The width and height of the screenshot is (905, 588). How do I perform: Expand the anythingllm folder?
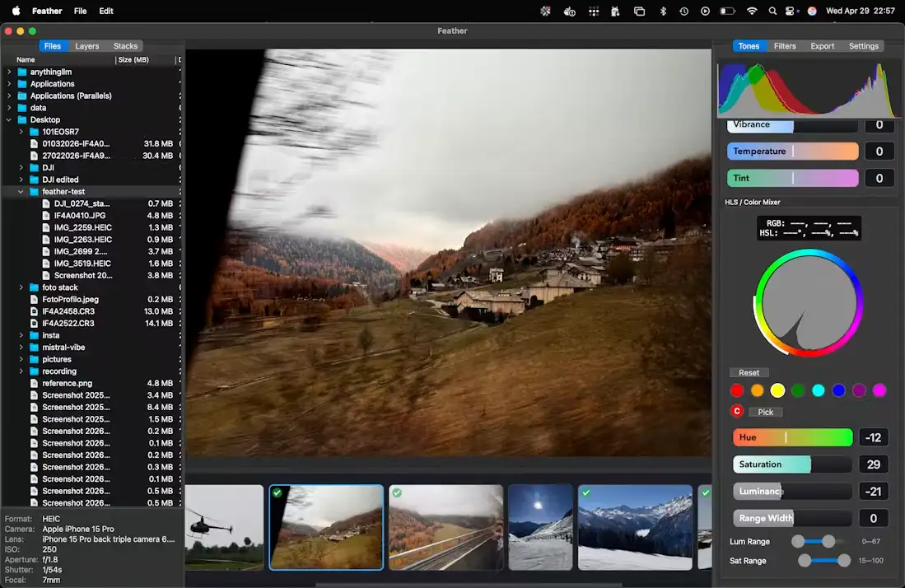9,72
